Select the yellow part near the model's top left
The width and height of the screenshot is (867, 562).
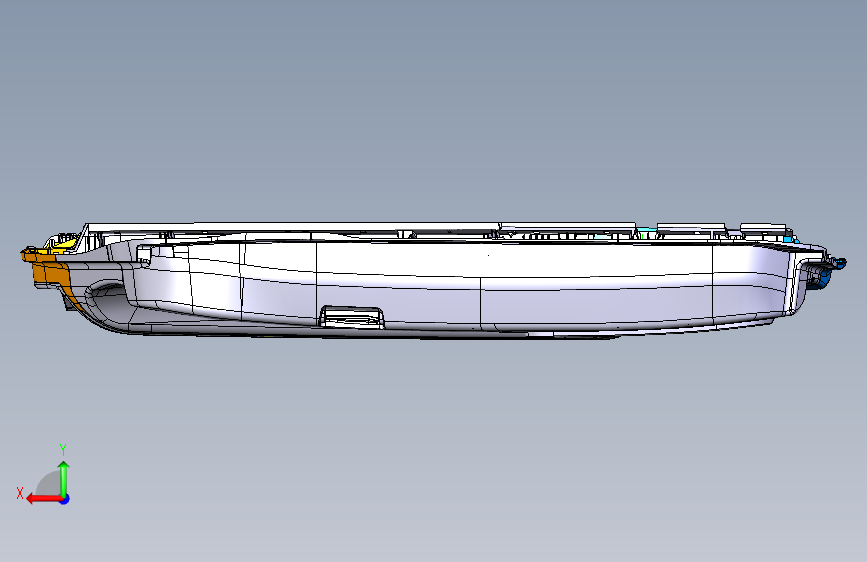click(x=67, y=244)
